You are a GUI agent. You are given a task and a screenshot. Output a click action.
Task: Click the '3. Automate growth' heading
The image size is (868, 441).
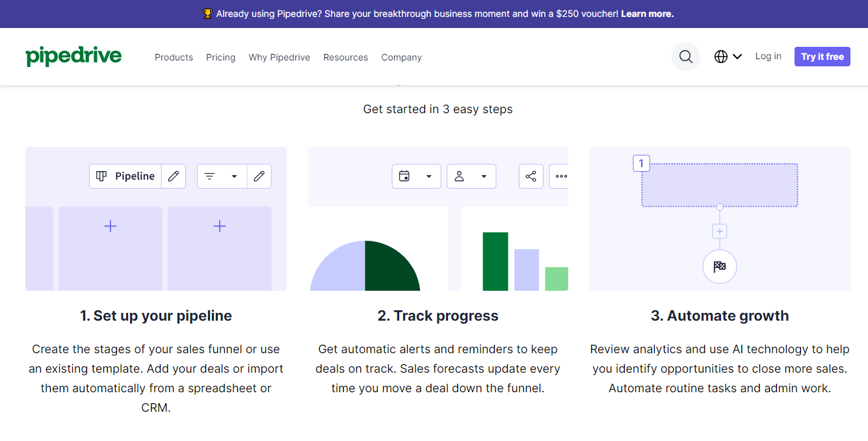(x=720, y=316)
